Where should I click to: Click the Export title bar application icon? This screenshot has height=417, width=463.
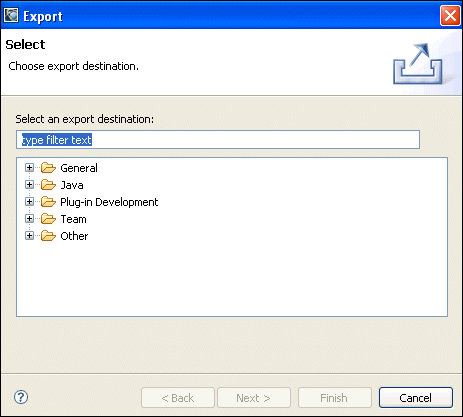[11, 15]
